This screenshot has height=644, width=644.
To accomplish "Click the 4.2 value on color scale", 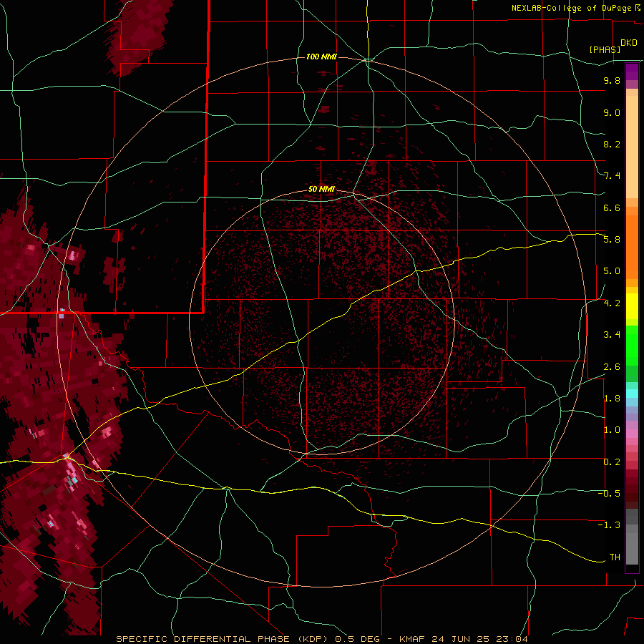I will (x=612, y=303).
